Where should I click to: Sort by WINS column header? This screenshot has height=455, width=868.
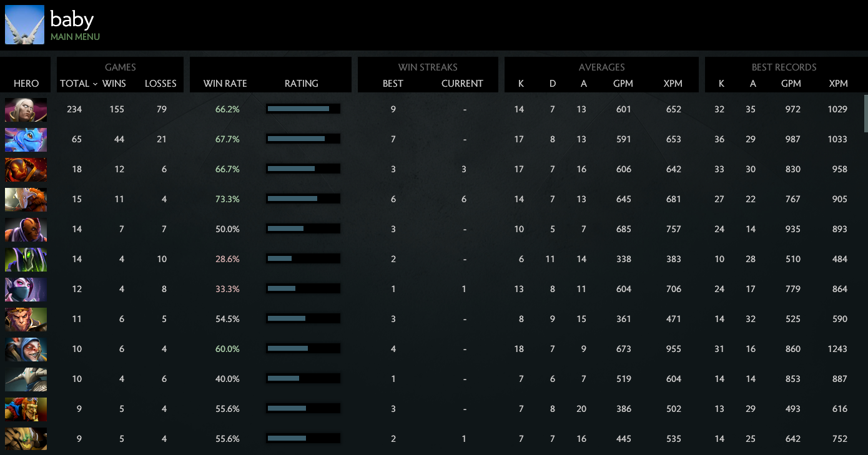pos(114,84)
